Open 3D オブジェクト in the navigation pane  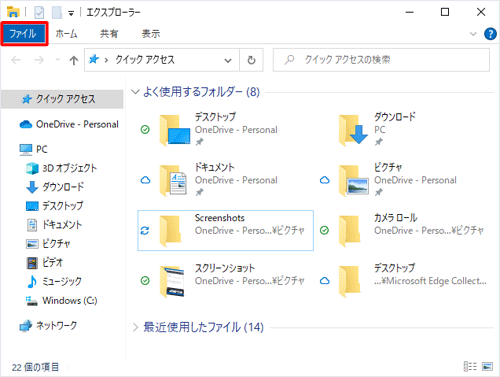(x=61, y=168)
